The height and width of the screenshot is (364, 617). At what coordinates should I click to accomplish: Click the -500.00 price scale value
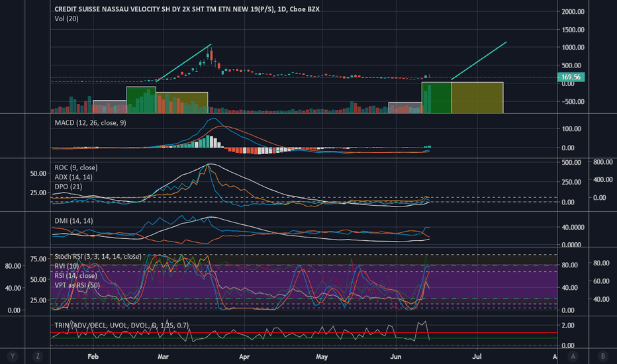[572, 101]
